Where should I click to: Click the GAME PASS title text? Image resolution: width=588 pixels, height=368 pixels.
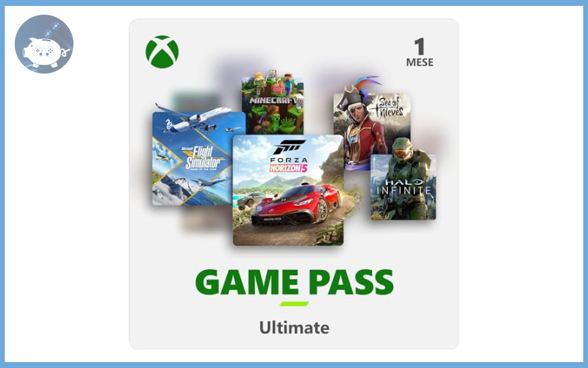(295, 282)
